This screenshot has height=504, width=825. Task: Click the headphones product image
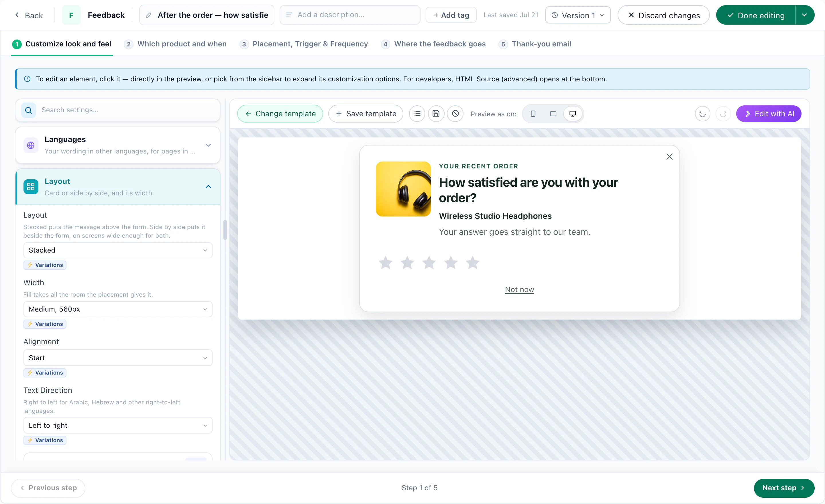click(403, 189)
